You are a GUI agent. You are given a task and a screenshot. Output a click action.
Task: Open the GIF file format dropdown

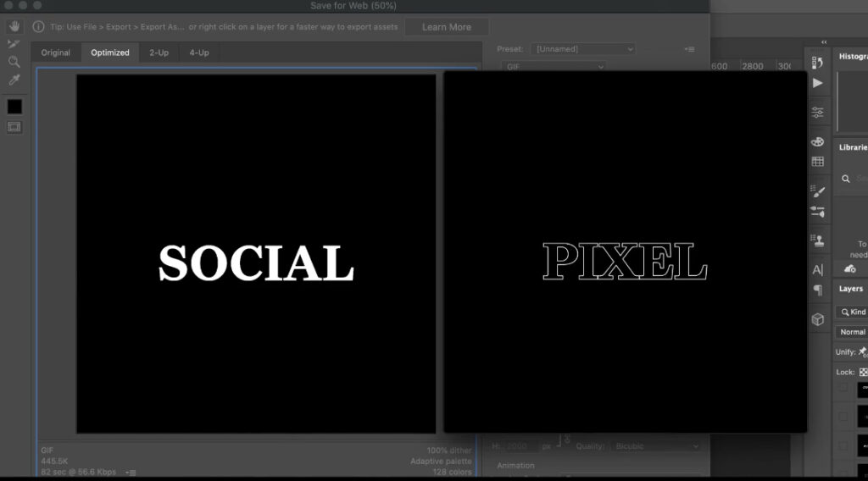(x=554, y=66)
